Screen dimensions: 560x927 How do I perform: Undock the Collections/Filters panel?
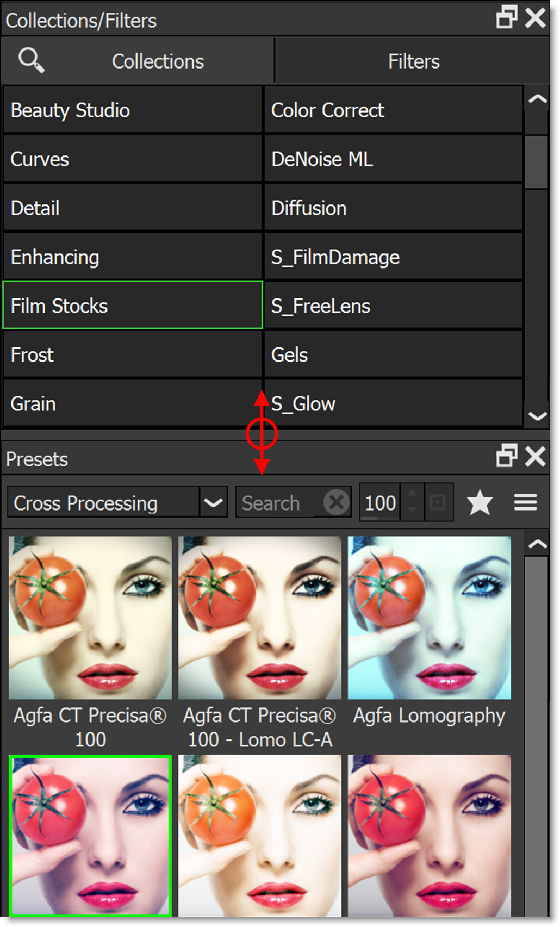coord(506,18)
